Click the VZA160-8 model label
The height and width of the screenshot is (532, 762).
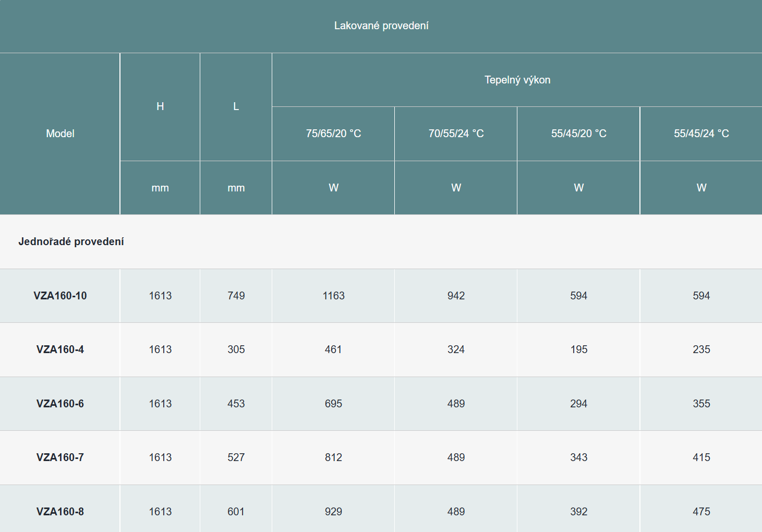tap(60, 512)
